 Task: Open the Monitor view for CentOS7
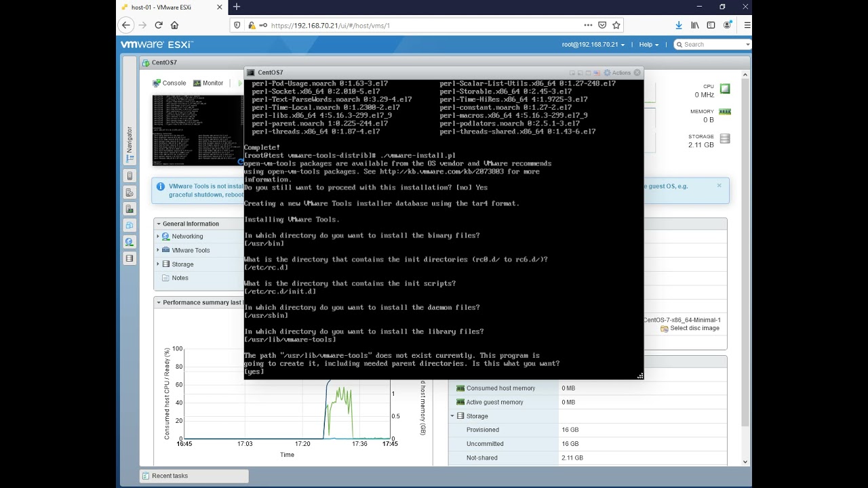click(x=208, y=83)
